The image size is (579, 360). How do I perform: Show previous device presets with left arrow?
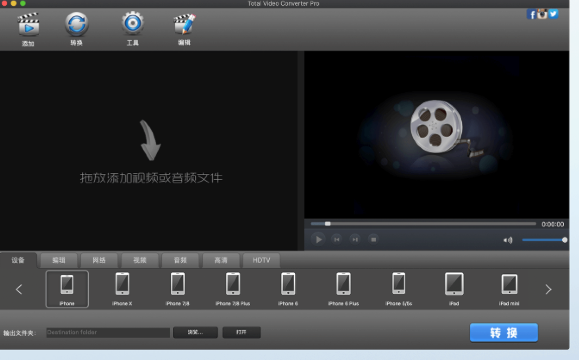point(19,289)
